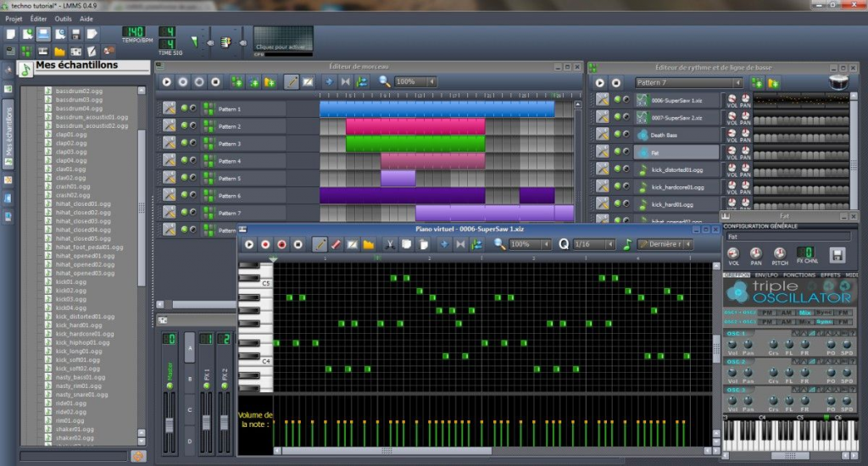
Task: Select the kick_hardcore01.ogg track button
Action: click(x=676, y=187)
